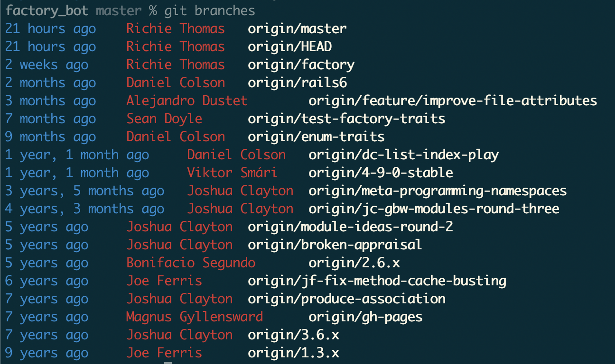615x364 pixels.
Task: Select the author name 'Bonifacio Segundo'
Action: coord(191,263)
